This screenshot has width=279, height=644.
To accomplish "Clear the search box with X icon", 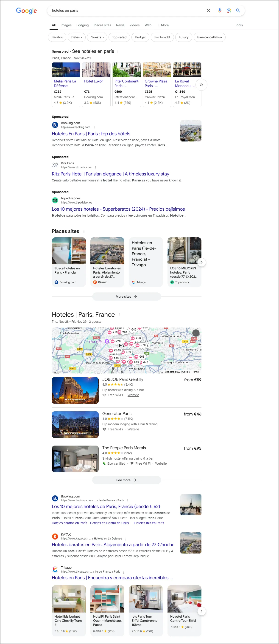I will coord(209,11).
